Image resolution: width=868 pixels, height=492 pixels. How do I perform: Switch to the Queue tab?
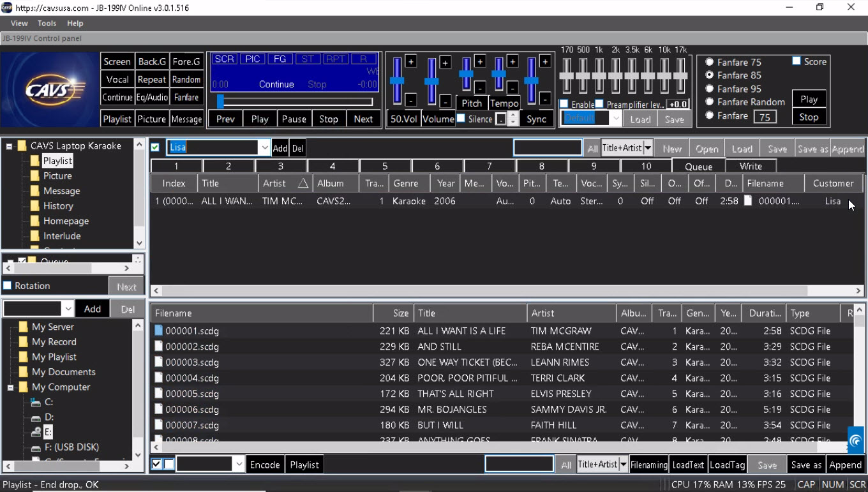(x=698, y=166)
